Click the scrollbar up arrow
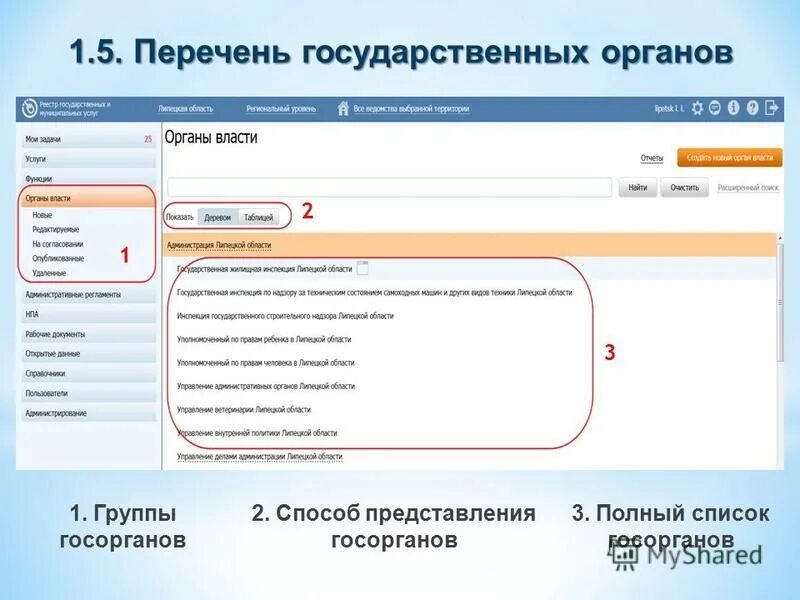 click(780, 238)
